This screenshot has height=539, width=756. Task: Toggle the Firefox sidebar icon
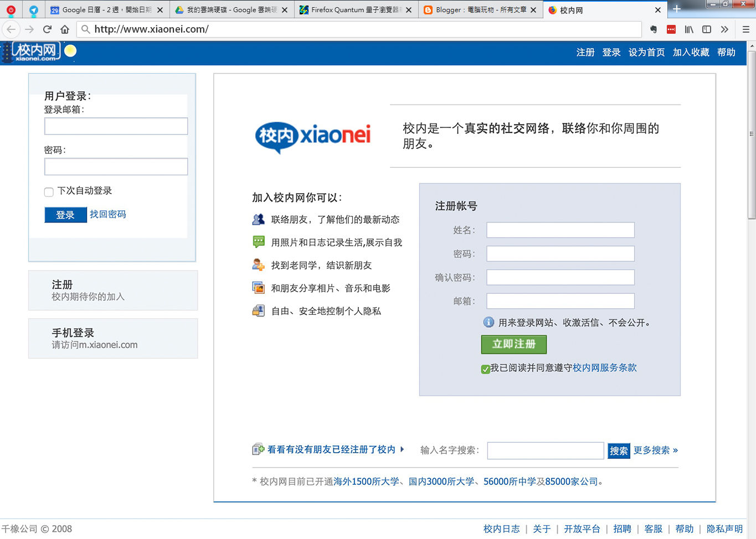[707, 29]
